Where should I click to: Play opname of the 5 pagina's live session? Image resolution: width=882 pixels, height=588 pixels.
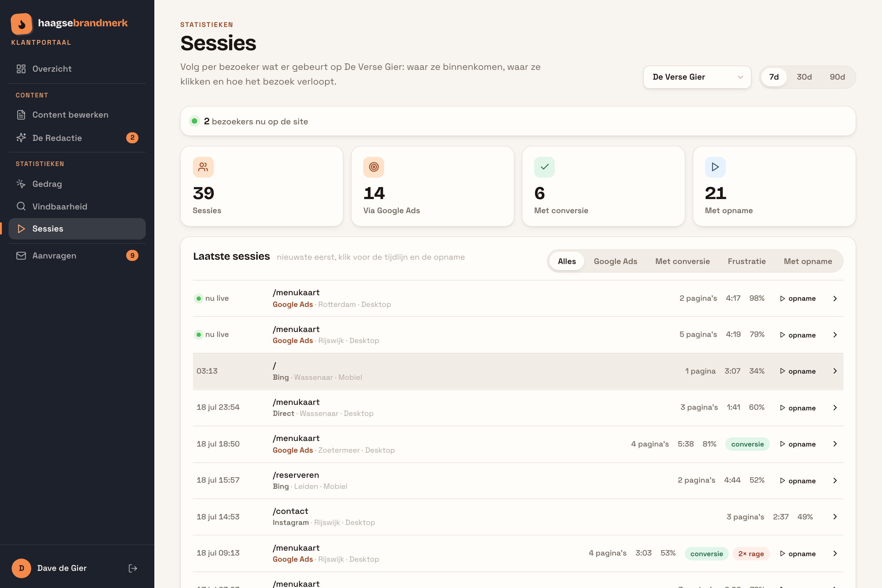pyautogui.click(x=797, y=335)
